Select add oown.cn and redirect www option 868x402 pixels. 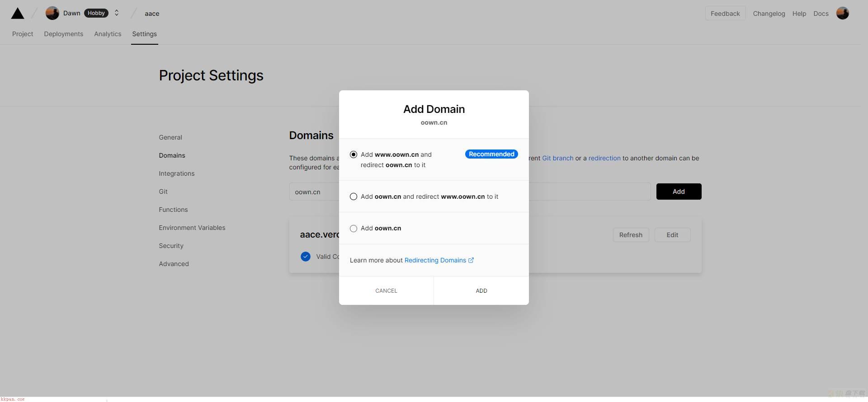click(x=354, y=196)
